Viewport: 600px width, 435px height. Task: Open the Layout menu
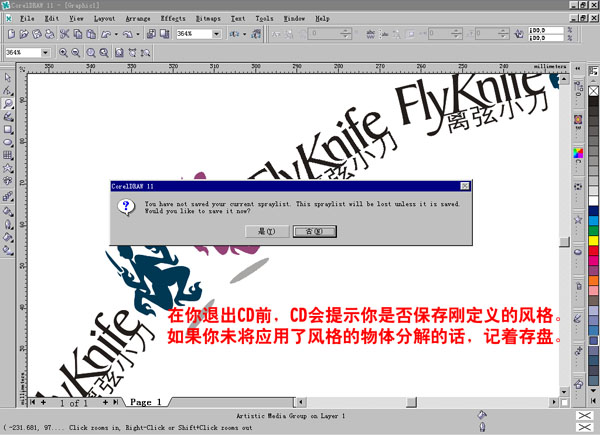click(x=104, y=18)
